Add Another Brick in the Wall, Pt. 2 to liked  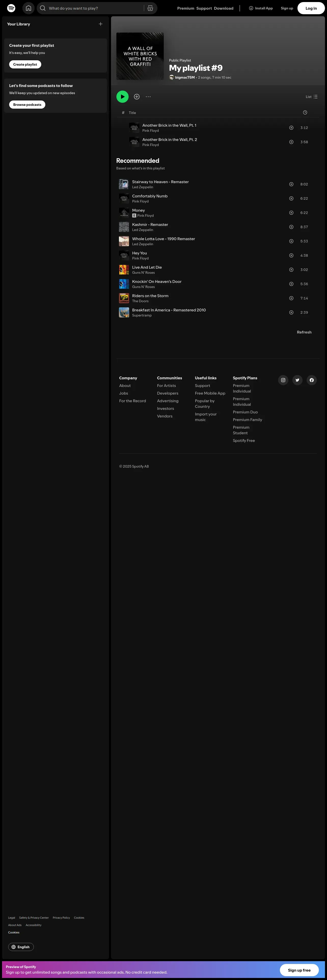pyautogui.click(x=291, y=142)
